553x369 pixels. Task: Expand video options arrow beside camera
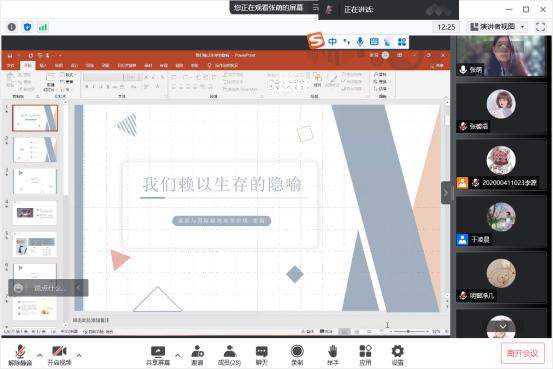[79, 355]
